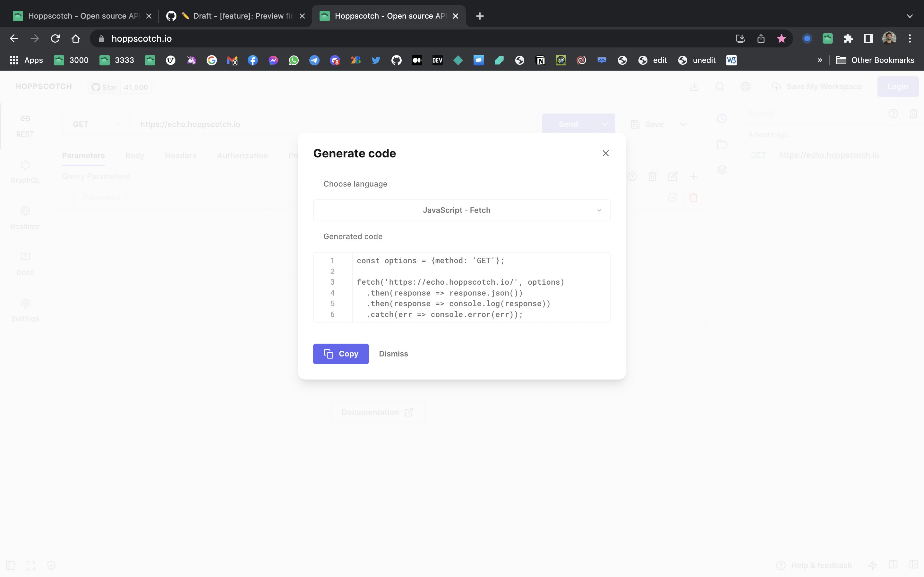Switch to the Headers tab
Viewport: 924px width, 577px height.
(x=181, y=155)
